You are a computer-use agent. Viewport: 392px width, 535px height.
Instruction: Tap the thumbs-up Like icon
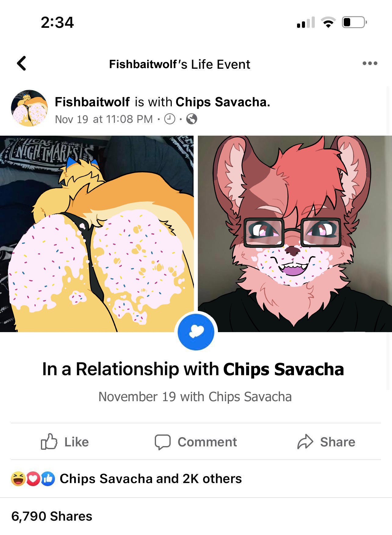(x=49, y=442)
